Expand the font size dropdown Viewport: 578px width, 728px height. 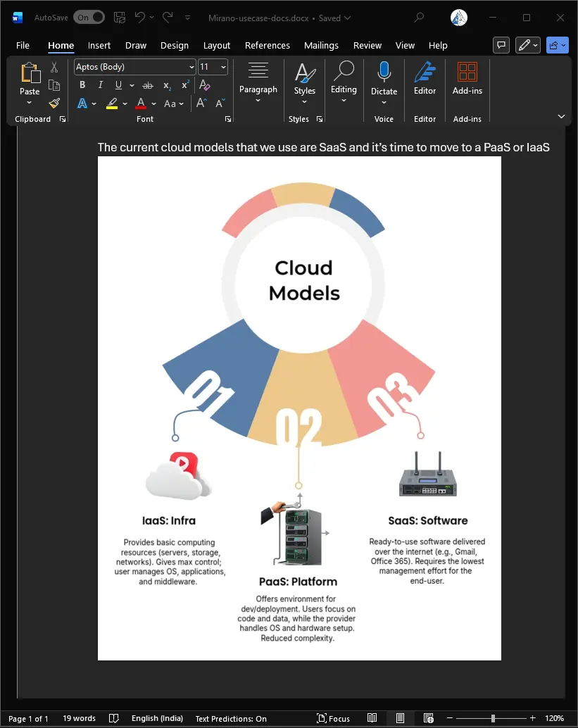tap(225, 67)
